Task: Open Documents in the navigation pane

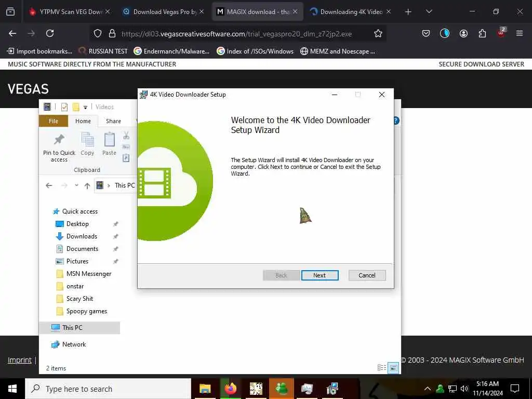Action: (77, 249)
